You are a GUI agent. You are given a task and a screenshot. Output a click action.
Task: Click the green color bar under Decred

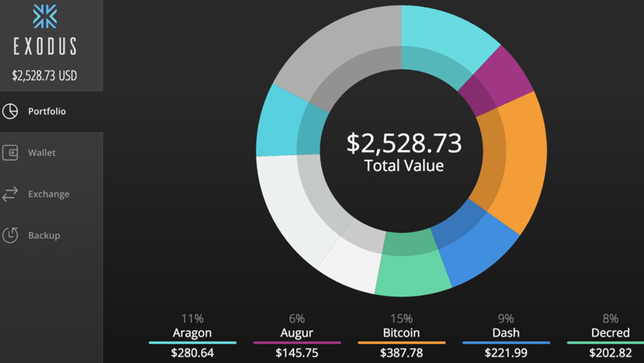tap(605, 343)
